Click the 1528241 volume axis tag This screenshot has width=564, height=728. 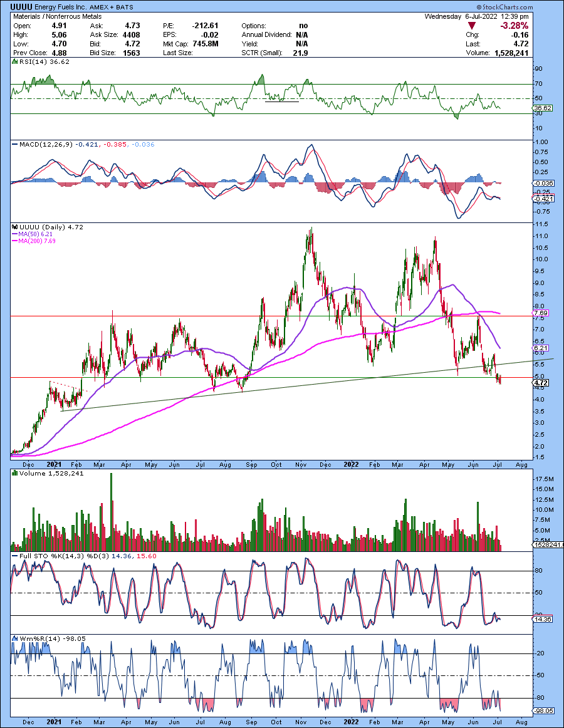tap(547, 544)
